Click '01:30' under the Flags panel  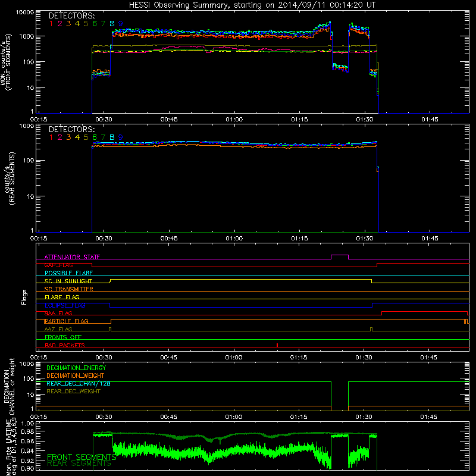(x=364, y=358)
